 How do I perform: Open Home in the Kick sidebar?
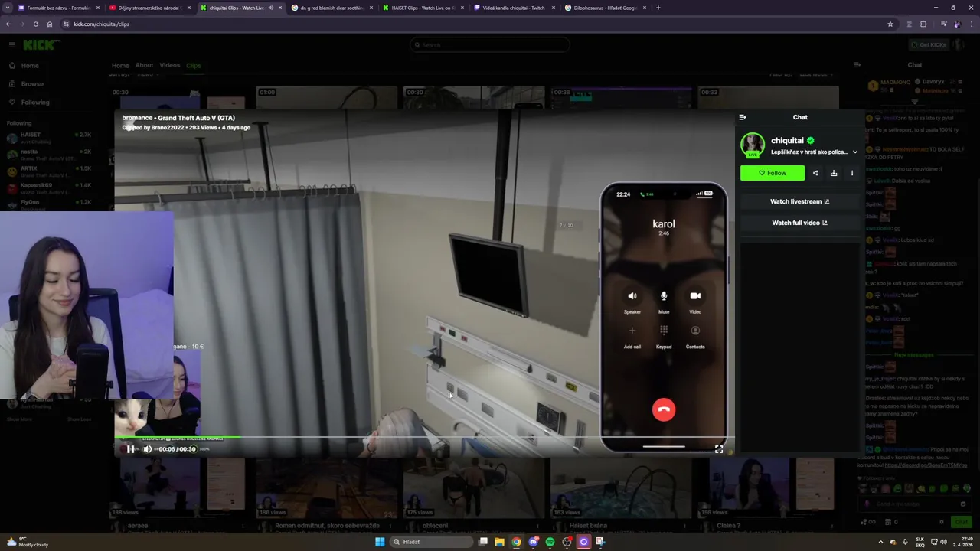(x=30, y=66)
